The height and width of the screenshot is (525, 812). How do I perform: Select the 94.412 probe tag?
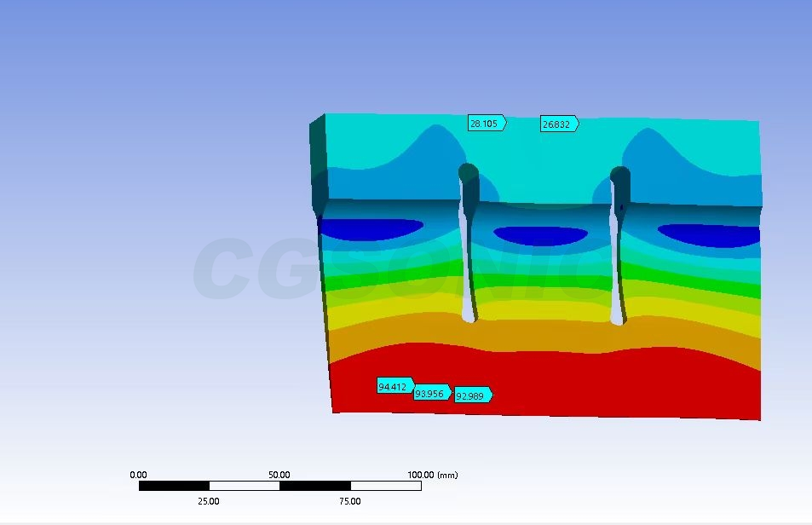pyautogui.click(x=394, y=387)
